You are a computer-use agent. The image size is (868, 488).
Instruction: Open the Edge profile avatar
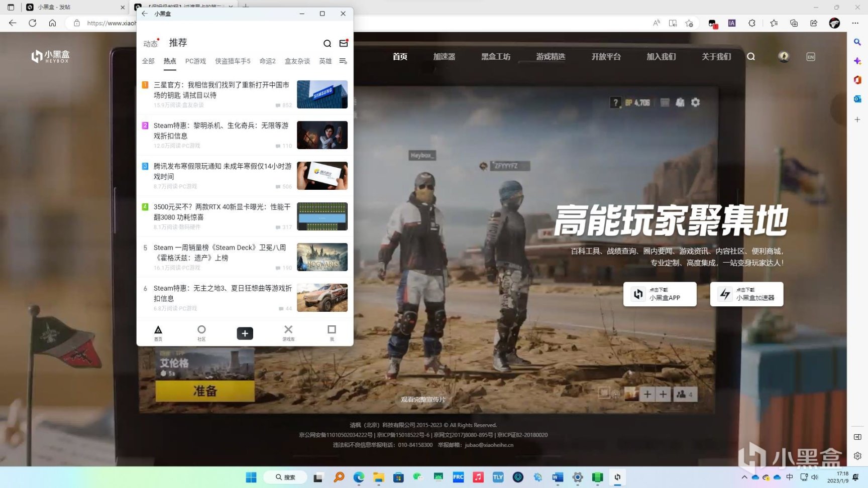tap(834, 23)
